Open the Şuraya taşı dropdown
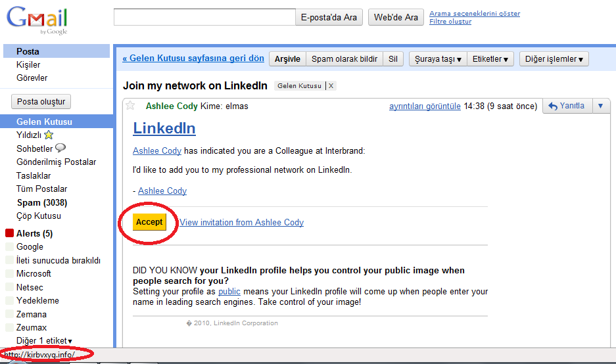This screenshot has width=616, height=364. tap(438, 59)
